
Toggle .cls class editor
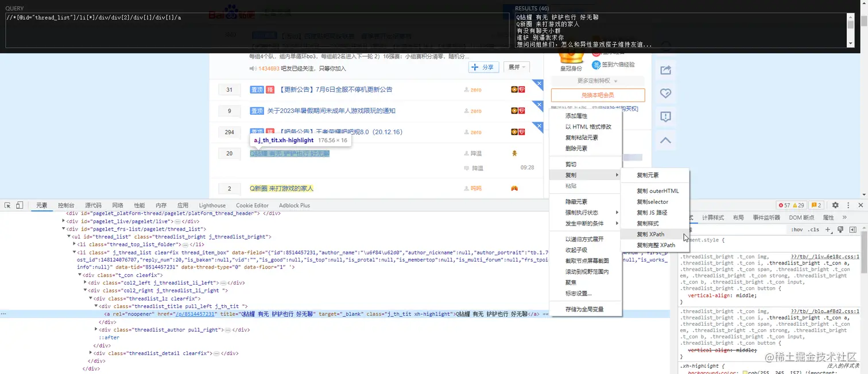pos(814,229)
